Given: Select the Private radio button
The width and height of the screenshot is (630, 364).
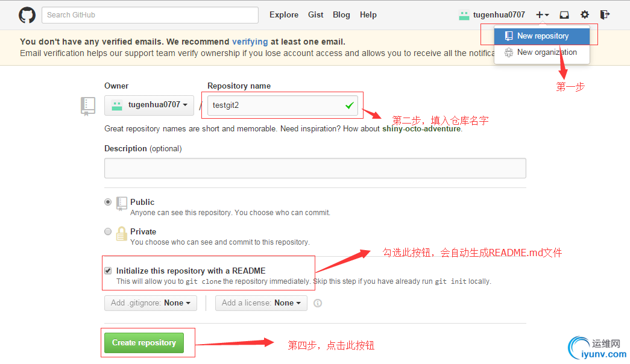Looking at the screenshot, I should [108, 231].
